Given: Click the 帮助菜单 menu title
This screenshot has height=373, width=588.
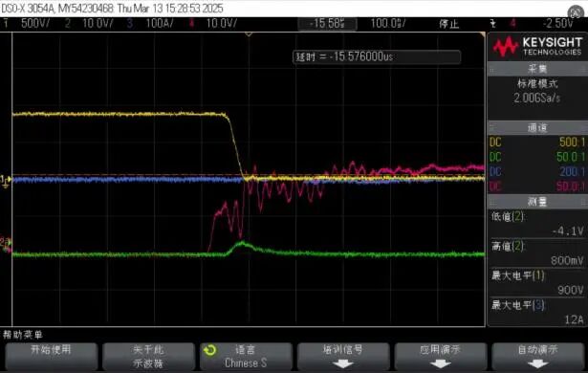Looking at the screenshot, I should [23, 335].
